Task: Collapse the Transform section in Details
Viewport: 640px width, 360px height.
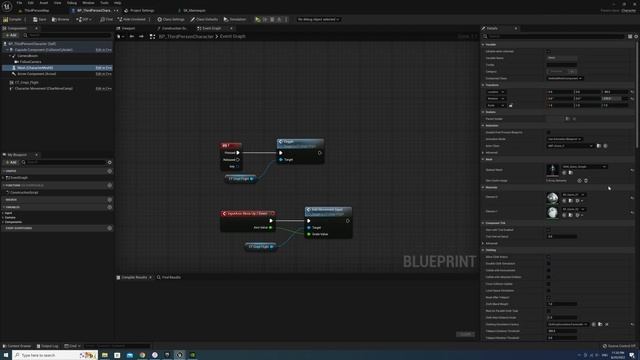Action: coord(483,85)
